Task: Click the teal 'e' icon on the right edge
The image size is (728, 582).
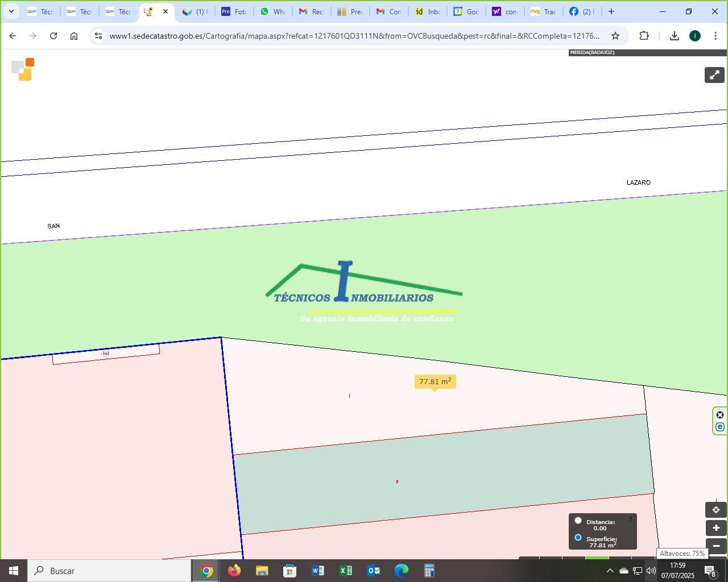Action: 720,427
